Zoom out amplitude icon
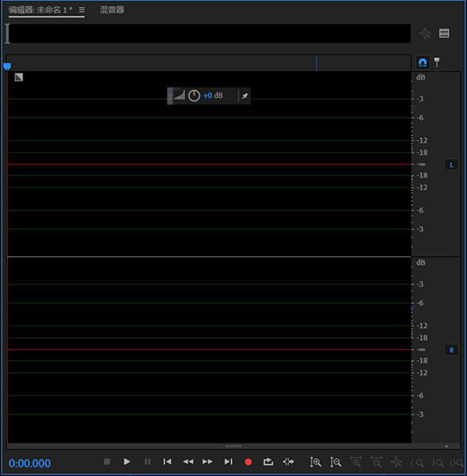 click(336, 462)
